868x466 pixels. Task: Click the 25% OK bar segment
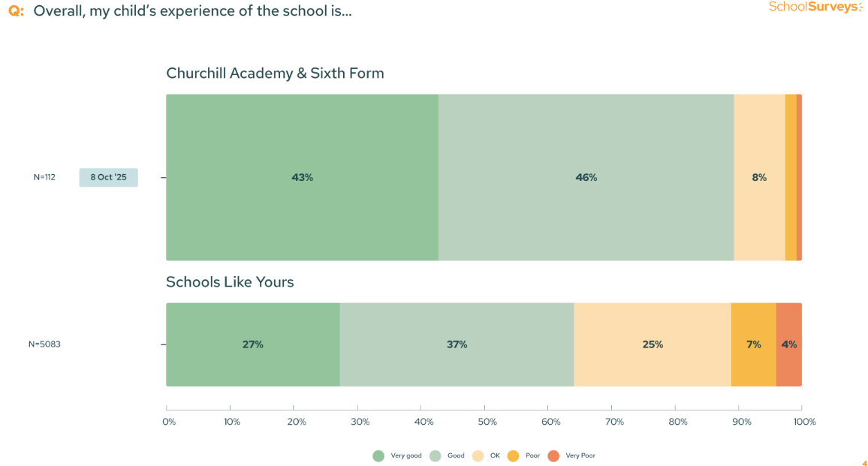point(653,344)
